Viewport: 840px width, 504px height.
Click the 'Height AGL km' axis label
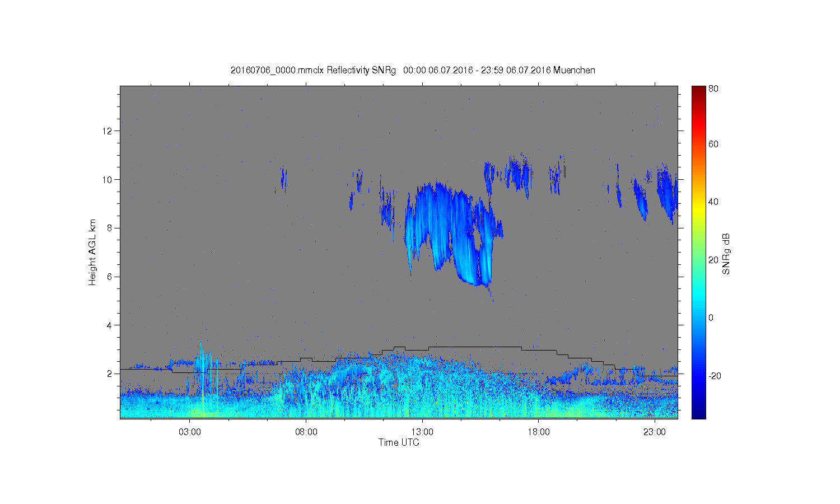tap(92, 252)
